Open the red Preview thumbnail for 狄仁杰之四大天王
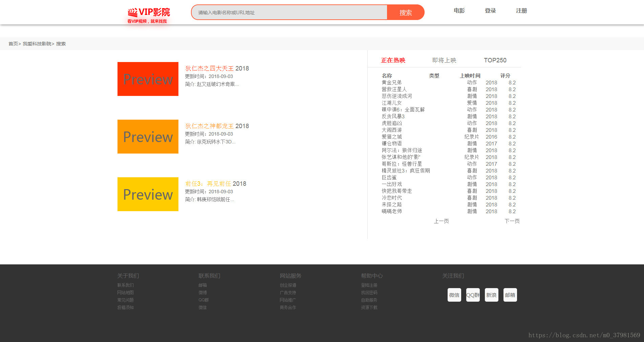Image resolution: width=644 pixels, height=342 pixels. [x=148, y=79]
